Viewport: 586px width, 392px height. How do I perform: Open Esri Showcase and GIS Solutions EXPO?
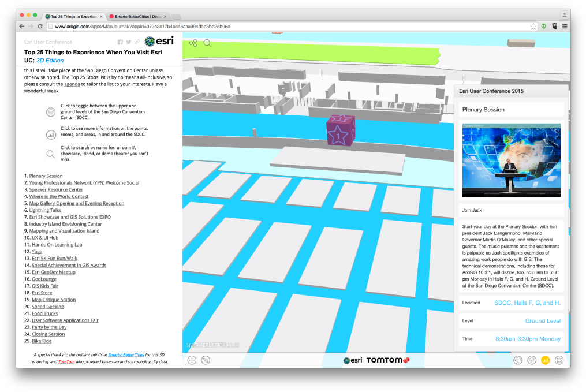(x=70, y=217)
